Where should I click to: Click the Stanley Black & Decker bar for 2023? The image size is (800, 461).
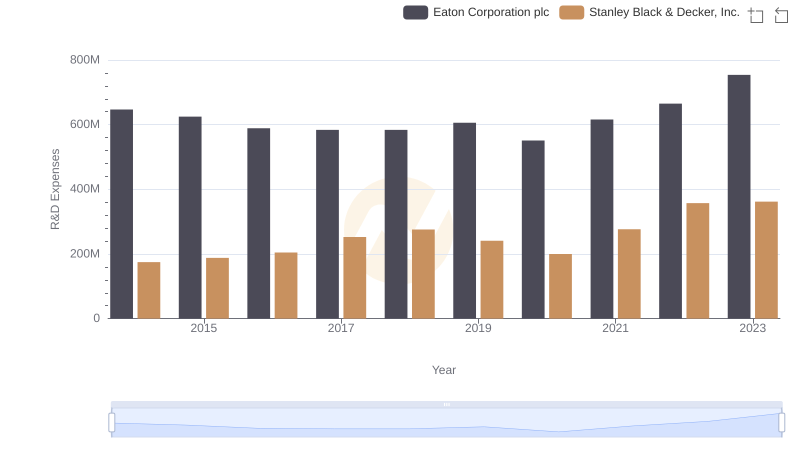[x=766, y=260]
